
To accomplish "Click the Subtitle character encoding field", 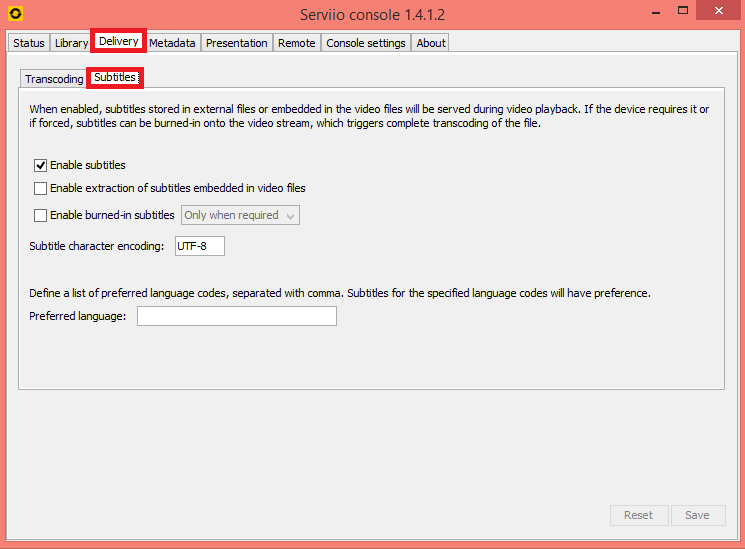I will click(x=200, y=246).
